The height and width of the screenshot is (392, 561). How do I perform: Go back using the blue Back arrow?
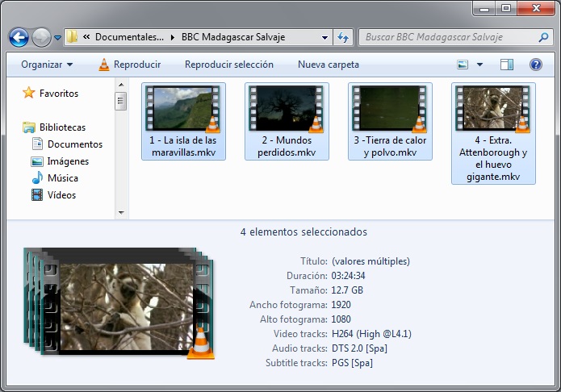[x=19, y=37]
